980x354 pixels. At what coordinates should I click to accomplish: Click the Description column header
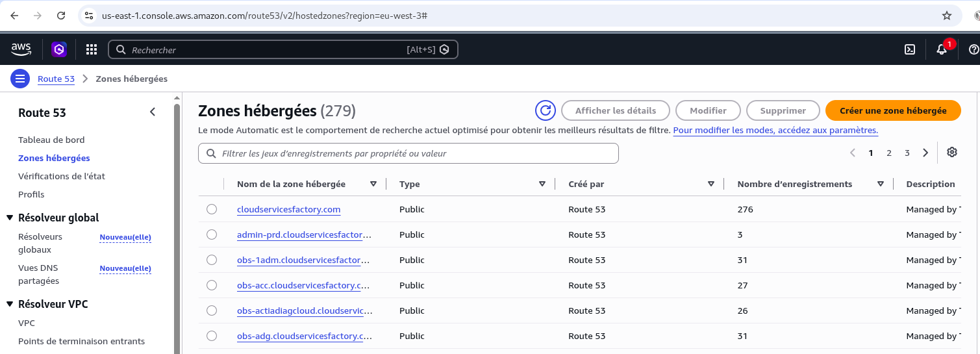click(931, 184)
